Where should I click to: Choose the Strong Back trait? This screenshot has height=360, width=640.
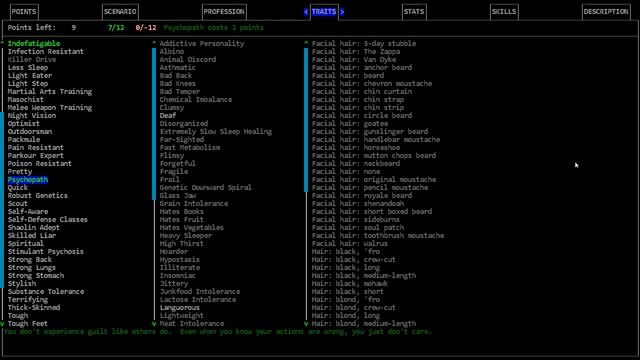(30, 260)
